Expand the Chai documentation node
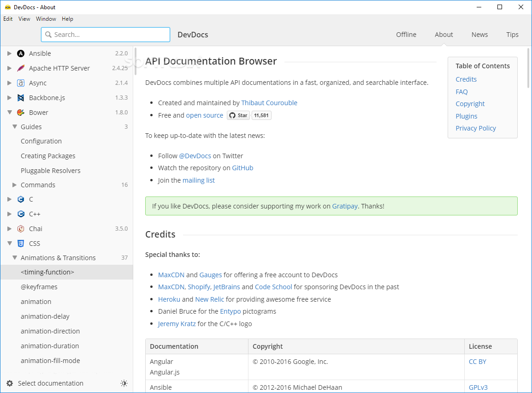Screen dimensions: 532x393 click(10, 229)
